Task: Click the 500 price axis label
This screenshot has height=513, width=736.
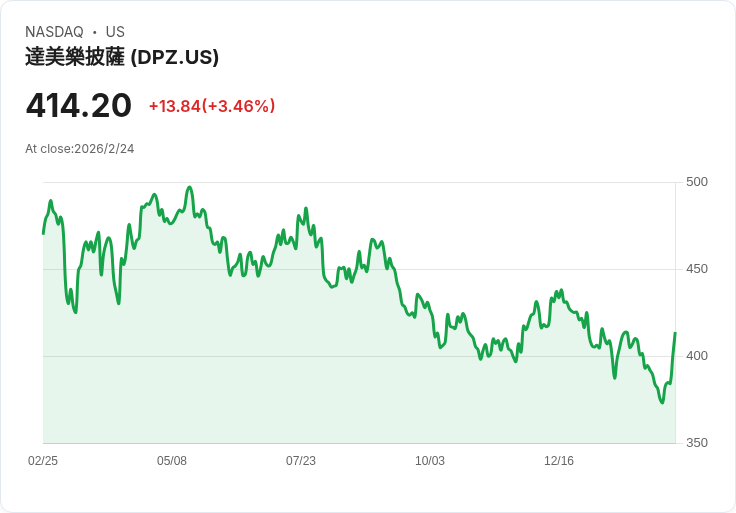Action: pos(697,182)
